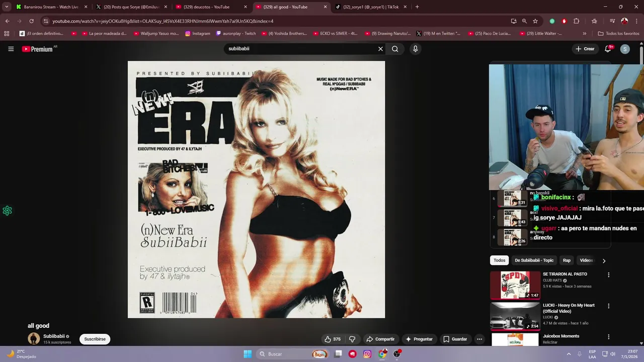Open Subiibabii channel avatar
Screen dimensions: 644x362
(34, 339)
